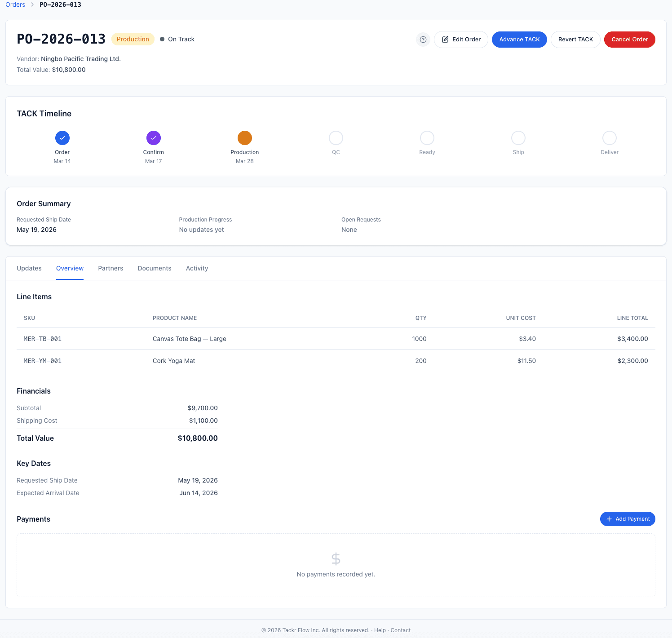This screenshot has height=638, width=672.
Task: Switch to the Partners tab
Action: pos(110,268)
